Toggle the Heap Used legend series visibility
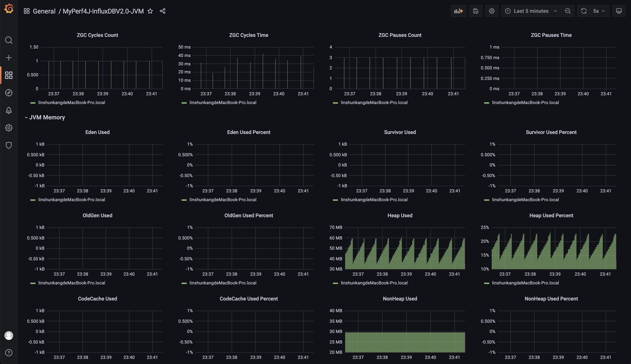Screen dimensions: 631x364 pyautogui.click(x=374, y=283)
